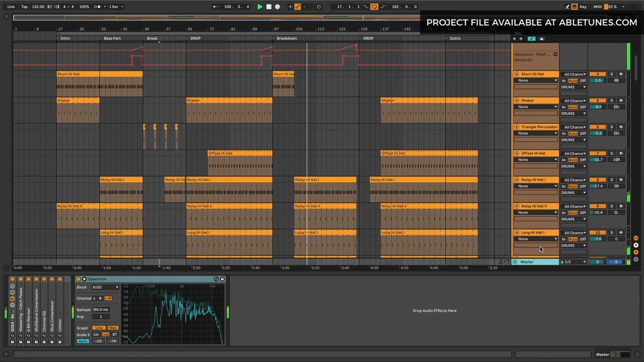This screenshot has width=644, height=362.
Task: Click the Breakdown locator marker
Action: [285, 38]
